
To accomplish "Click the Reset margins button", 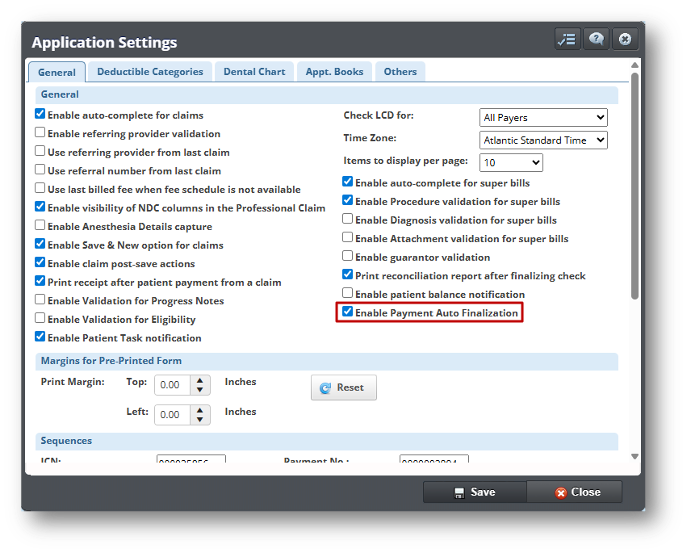I will tap(343, 388).
